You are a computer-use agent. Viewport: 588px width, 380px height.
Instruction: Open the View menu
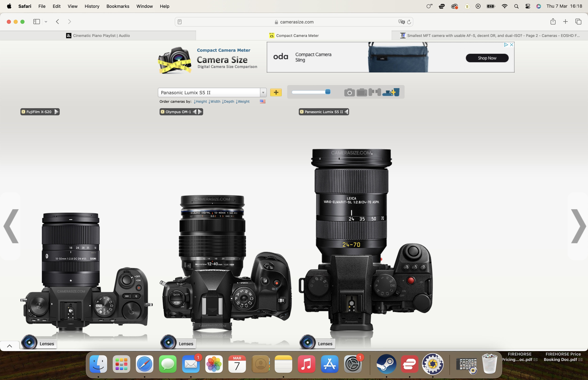click(x=72, y=6)
